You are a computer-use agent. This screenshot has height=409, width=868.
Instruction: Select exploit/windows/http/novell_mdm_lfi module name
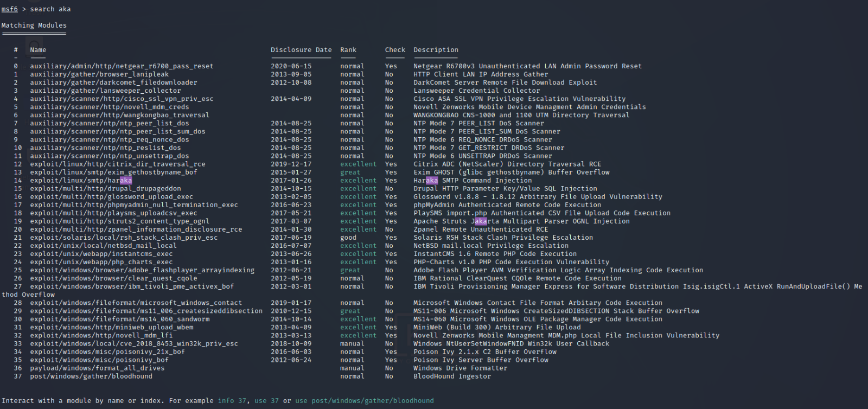tap(101, 335)
